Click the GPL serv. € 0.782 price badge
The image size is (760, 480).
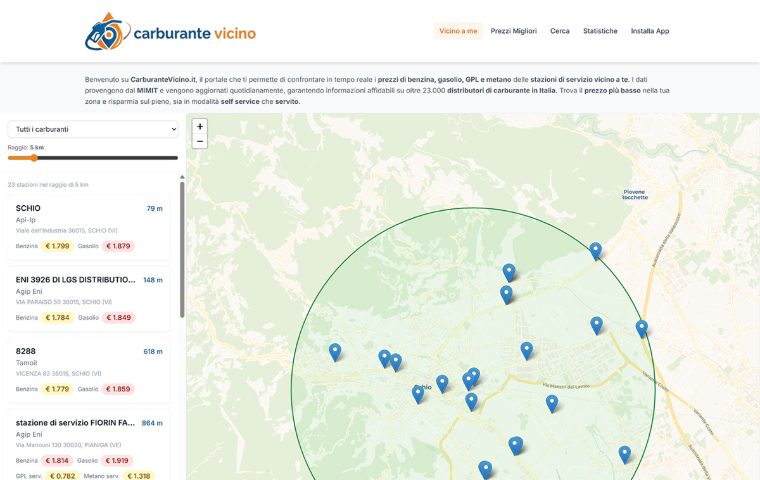(63, 476)
